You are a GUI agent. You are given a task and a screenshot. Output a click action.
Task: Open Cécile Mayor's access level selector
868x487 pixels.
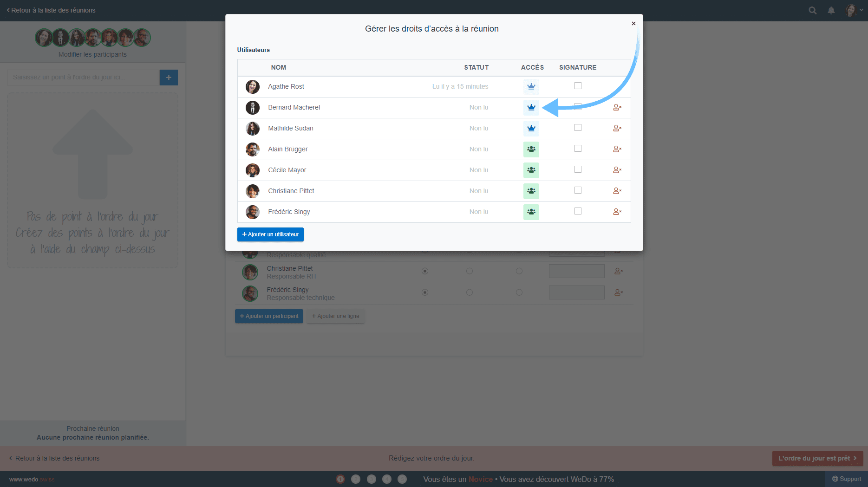[531, 170]
